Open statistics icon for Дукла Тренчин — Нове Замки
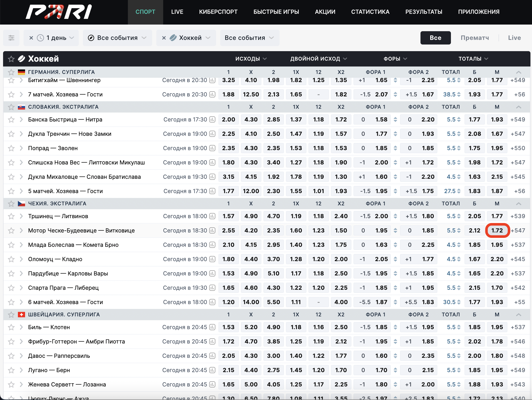 pyautogui.click(x=212, y=134)
